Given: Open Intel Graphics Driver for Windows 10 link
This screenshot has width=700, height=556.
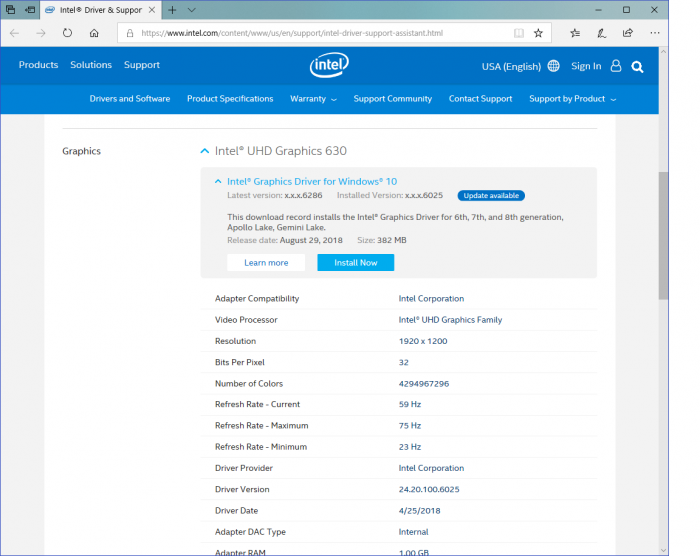Looking at the screenshot, I should [312, 181].
